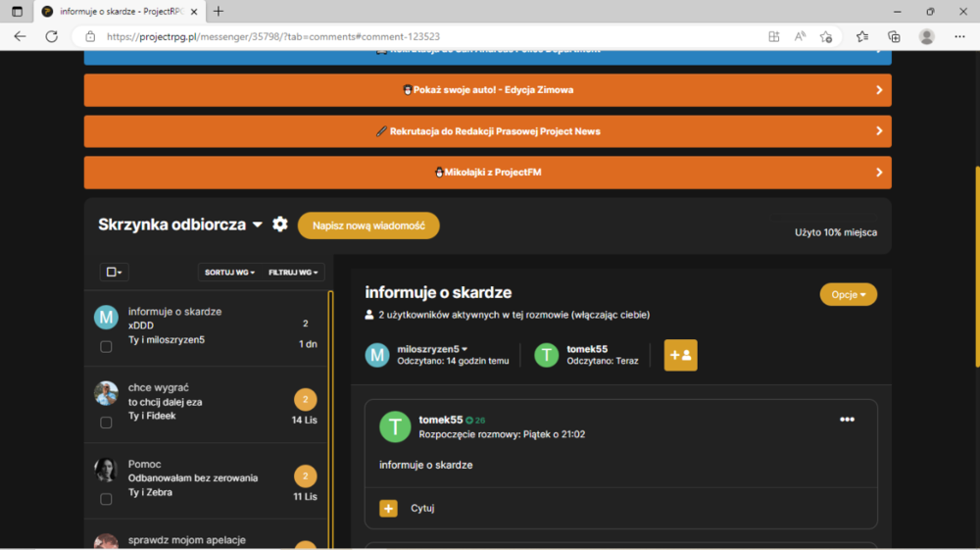The image size is (980, 550).
Task: Click the storage usage bar above 'Użyto 10% miejsca'
Action: point(824,218)
